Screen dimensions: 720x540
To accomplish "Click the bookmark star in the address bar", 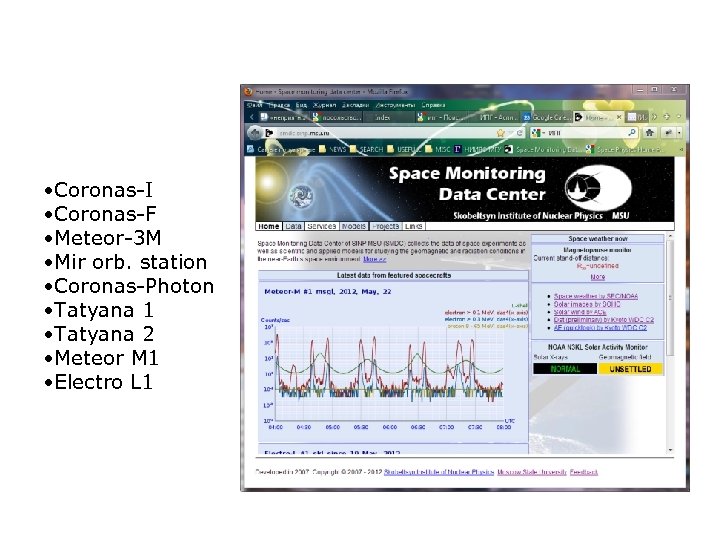I will tap(501, 133).
